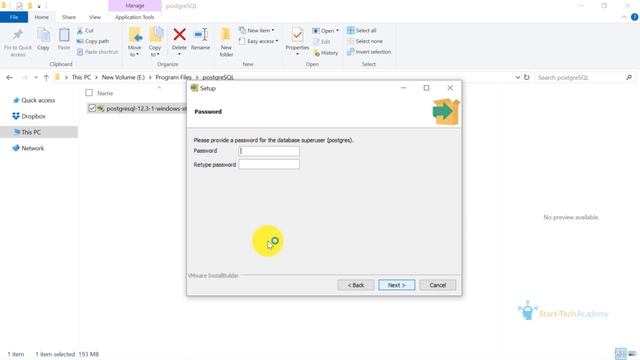Sort by the Name column header
This screenshot has width=640, height=360.
(105, 93)
